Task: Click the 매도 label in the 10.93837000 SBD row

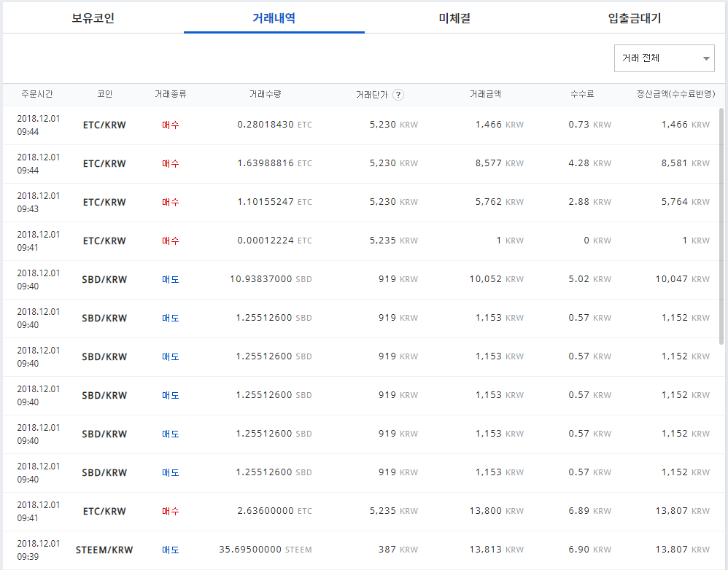Action: tap(171, 280)
